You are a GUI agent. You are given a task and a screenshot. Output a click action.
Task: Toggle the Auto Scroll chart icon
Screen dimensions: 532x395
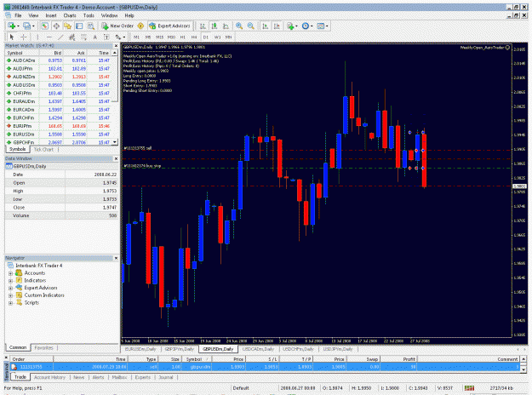pyautogui.click(x=266, y=26)
